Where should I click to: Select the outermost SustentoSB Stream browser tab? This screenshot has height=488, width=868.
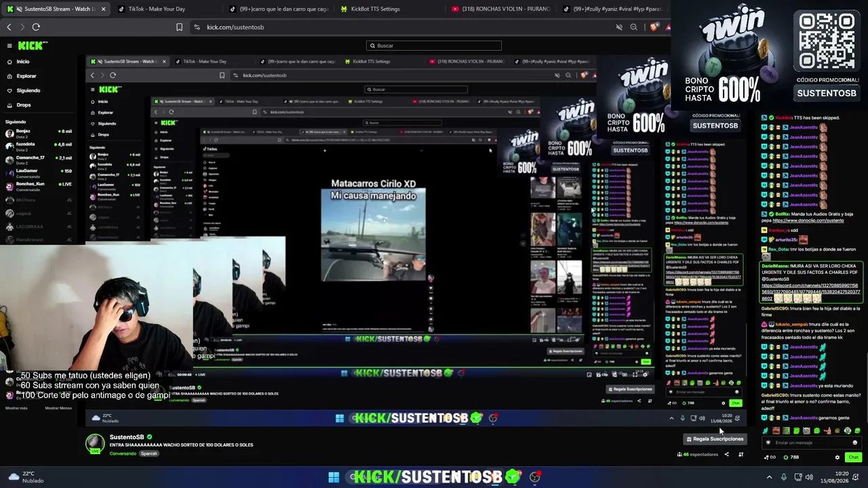[56, 9]
